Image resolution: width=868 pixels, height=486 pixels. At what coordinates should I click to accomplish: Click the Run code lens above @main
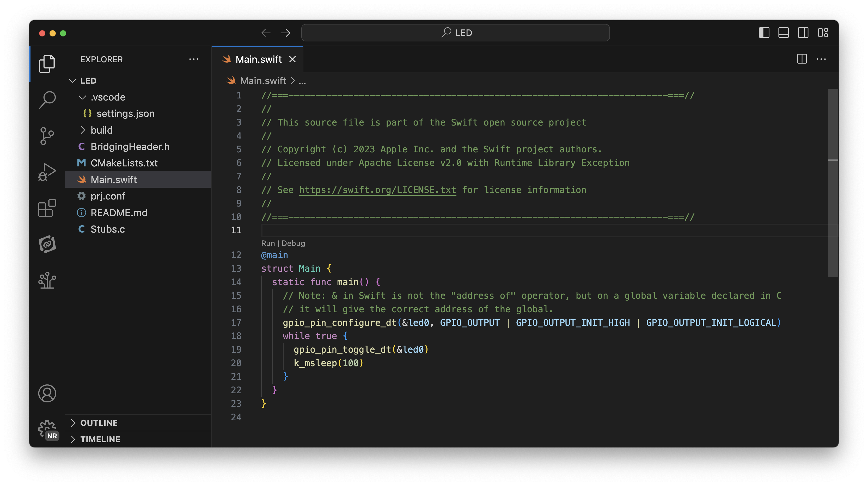pos(268,243)
